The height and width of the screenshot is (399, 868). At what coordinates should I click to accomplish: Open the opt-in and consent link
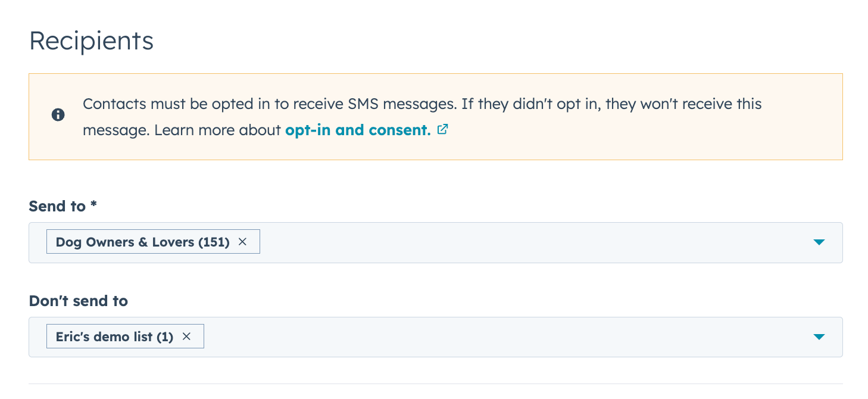point(357,130)
